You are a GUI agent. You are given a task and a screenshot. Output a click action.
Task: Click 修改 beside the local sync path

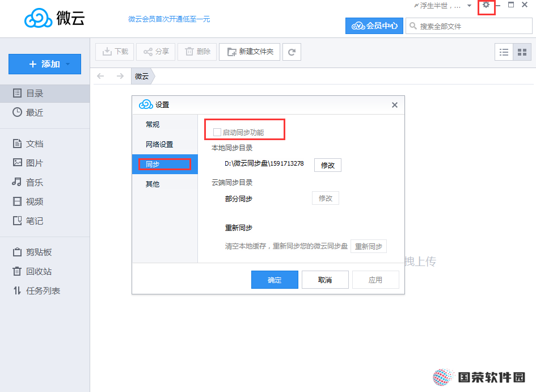click(327, 166)
